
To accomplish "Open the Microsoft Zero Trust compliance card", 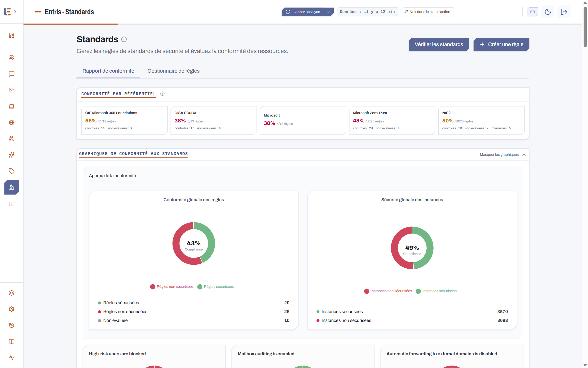I will point(392,120).
